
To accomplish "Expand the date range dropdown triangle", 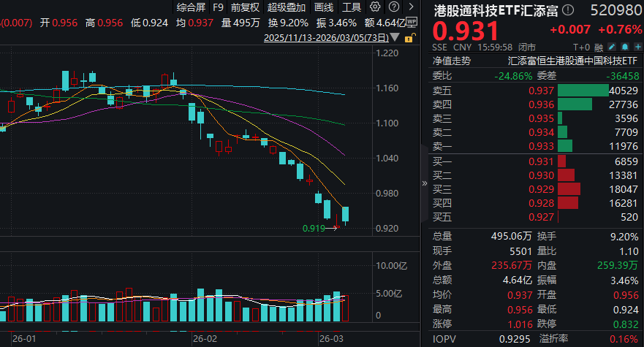I will [395, 37].
